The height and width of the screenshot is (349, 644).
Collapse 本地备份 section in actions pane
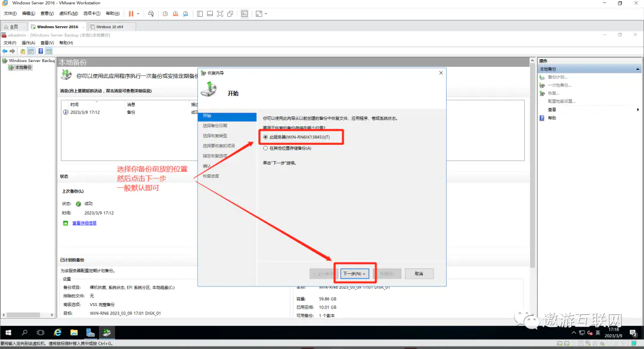637,69
